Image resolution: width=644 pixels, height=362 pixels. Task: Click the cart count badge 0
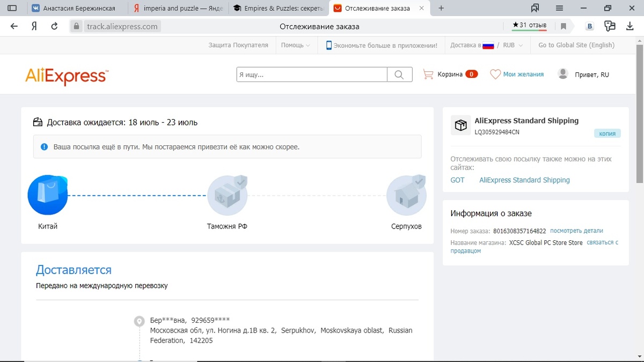coord(471,74)
